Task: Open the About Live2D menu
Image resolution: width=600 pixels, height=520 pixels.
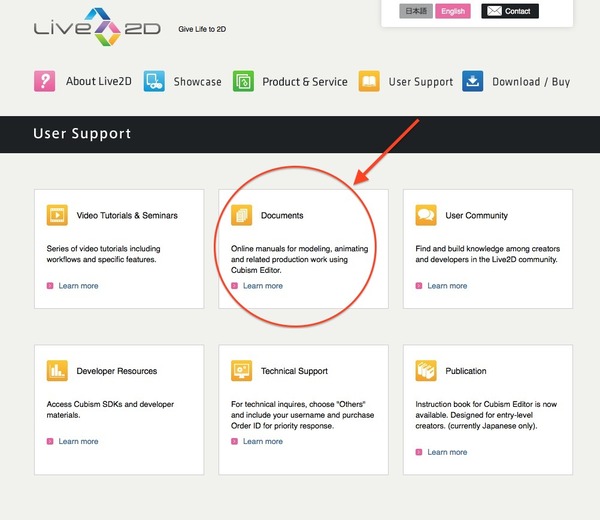Action: (x=99, y=81)
